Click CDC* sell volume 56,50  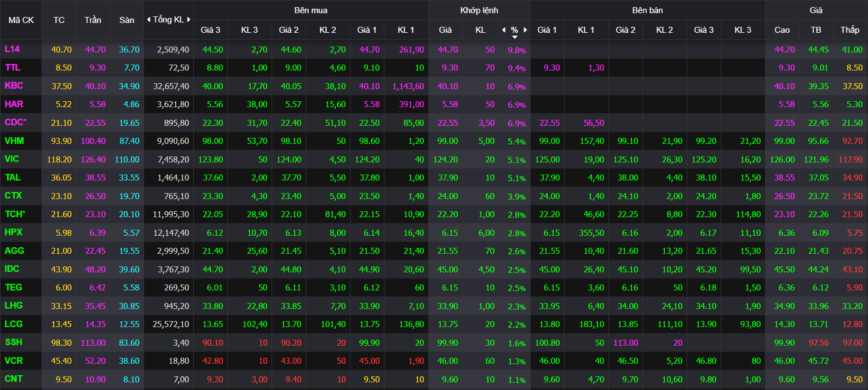click(594, 123)
